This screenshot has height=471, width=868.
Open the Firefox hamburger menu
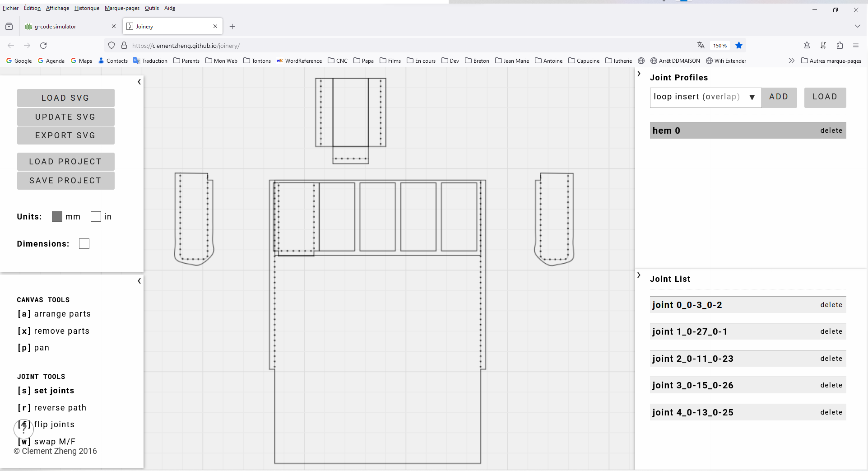tap(855, 46)
